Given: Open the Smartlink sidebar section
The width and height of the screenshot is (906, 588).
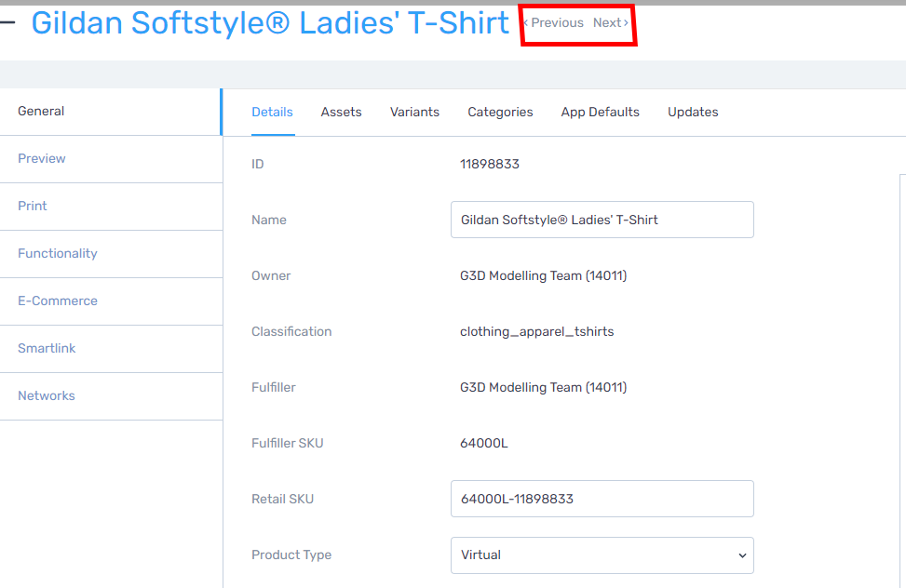Looking at the screenshot, I should pos(111,348).
